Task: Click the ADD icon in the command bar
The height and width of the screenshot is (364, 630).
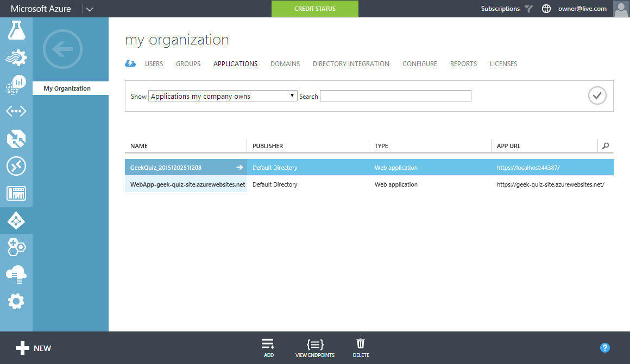Action: (268, 346)
